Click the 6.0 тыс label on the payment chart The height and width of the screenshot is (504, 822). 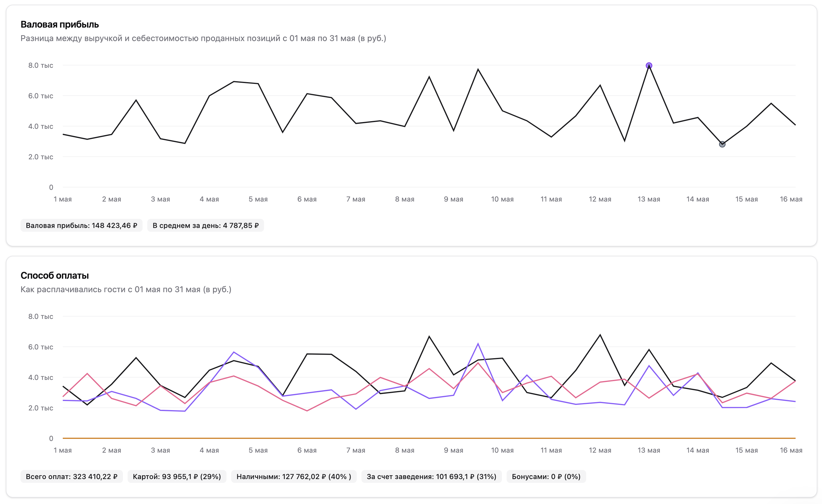point(41,347)
